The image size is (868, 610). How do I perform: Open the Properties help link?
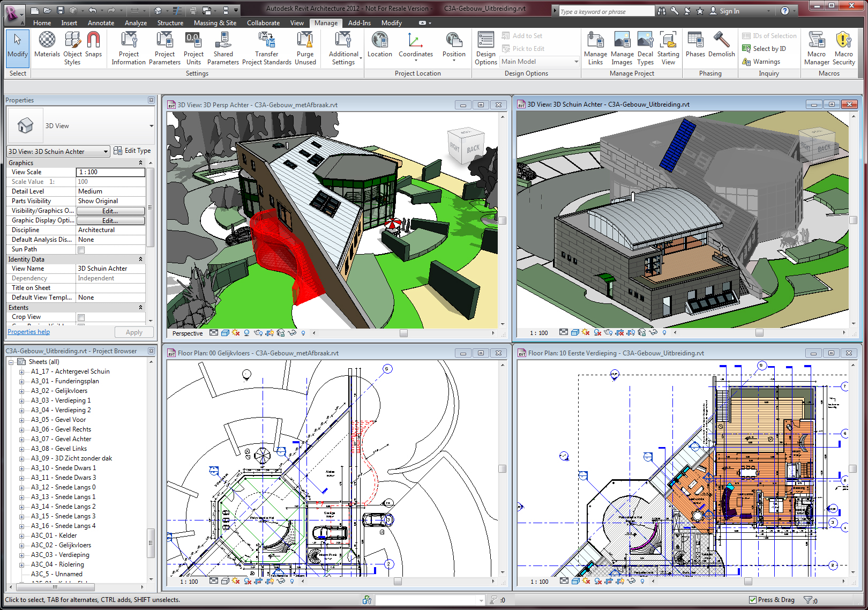28,332
